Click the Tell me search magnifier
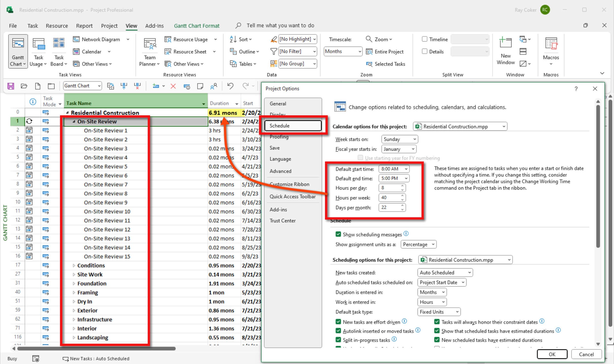 tap(238, 25)
